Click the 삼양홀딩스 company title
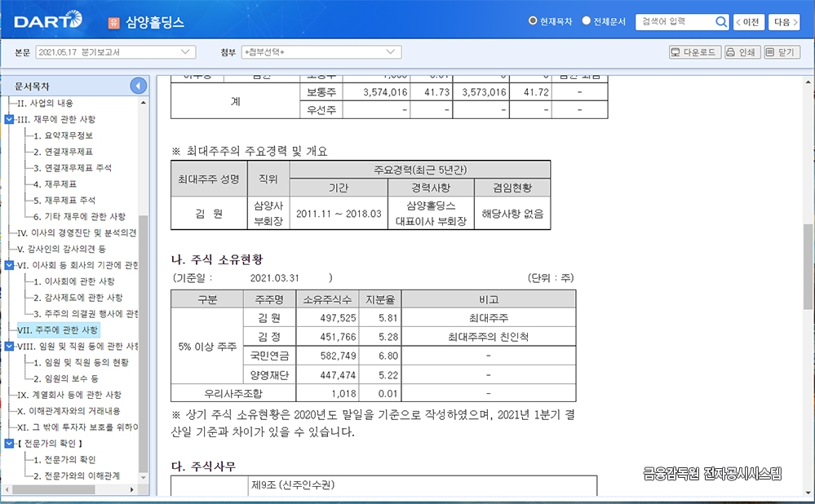The height and width of the screenshot is (504, 815). 155,22
